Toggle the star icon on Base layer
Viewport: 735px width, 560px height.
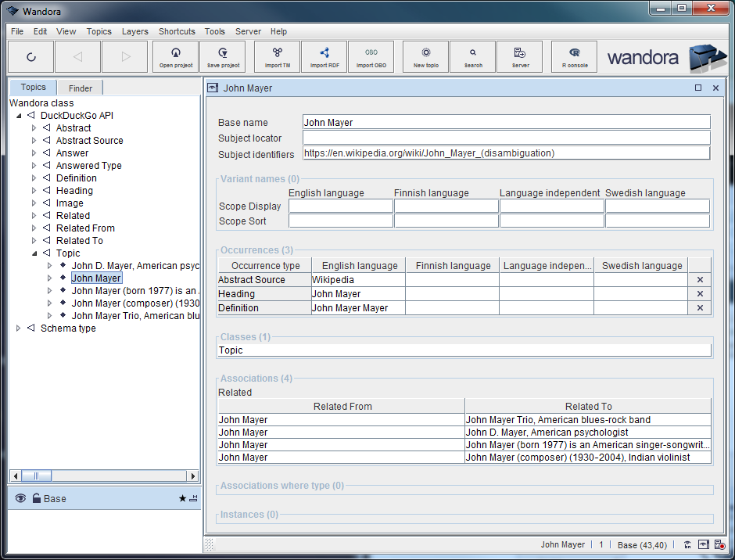tap(182, 498)
